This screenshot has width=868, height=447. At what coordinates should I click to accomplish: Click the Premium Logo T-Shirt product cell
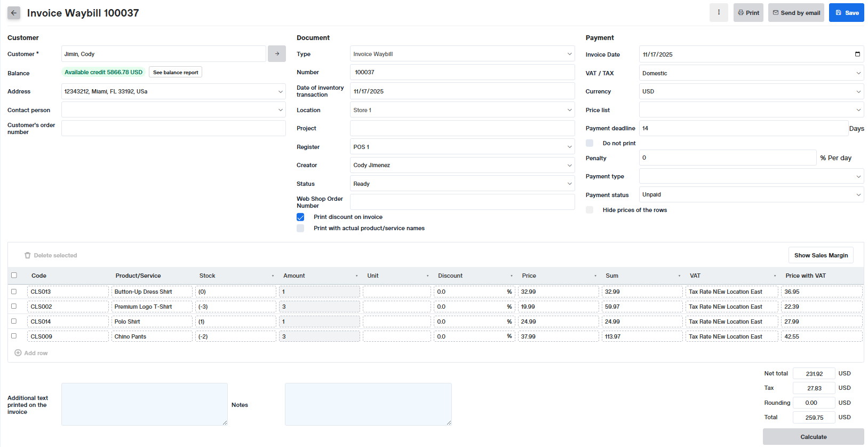152,307
